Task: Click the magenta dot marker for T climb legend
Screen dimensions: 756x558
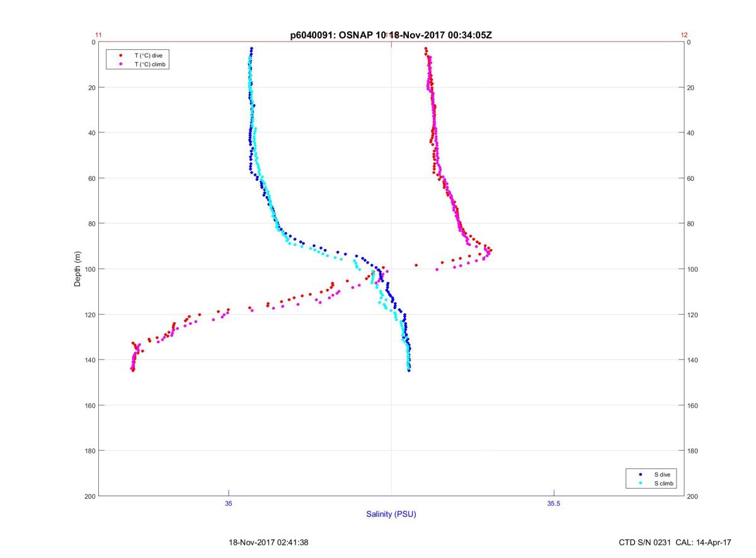Action: pos(121,64)
